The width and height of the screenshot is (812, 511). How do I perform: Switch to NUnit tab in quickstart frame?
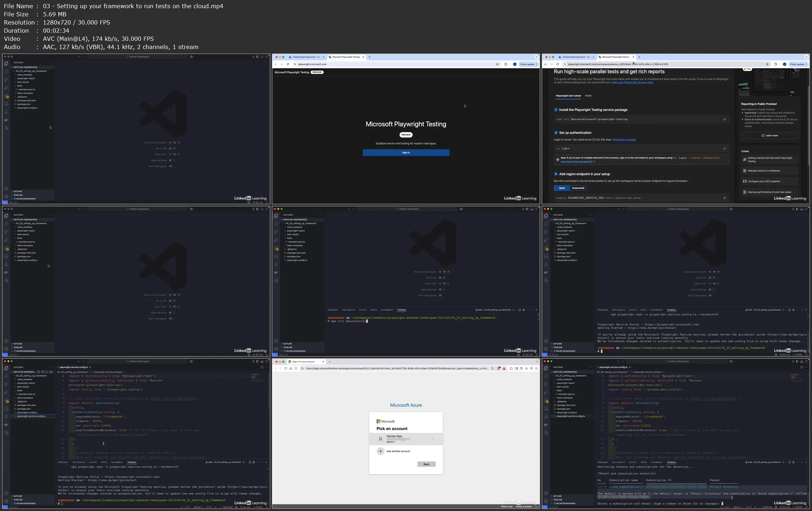pyautogui.click(x=588, y=96)
